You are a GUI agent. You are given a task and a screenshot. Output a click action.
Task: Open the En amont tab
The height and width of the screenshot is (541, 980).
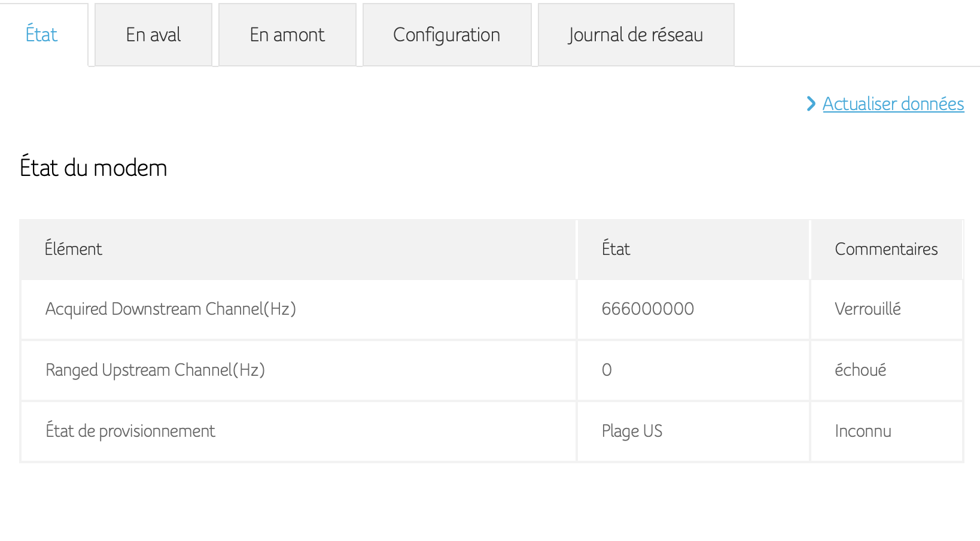[x=287, y=35]
